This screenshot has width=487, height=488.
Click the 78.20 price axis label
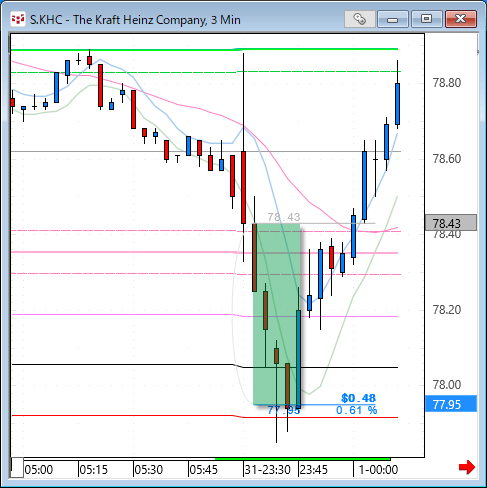(x=447, y=310)
